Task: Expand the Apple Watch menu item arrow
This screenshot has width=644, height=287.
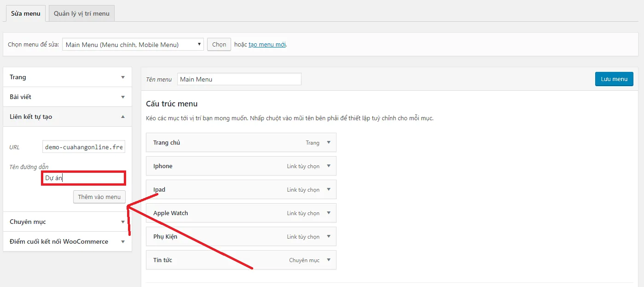Action: pyautogui.click(x=329, y=213)
